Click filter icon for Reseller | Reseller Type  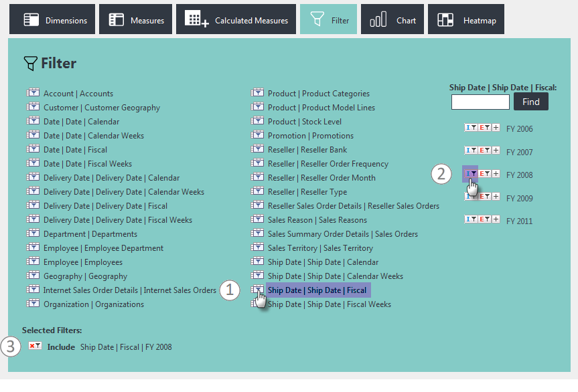pos(257,191)
